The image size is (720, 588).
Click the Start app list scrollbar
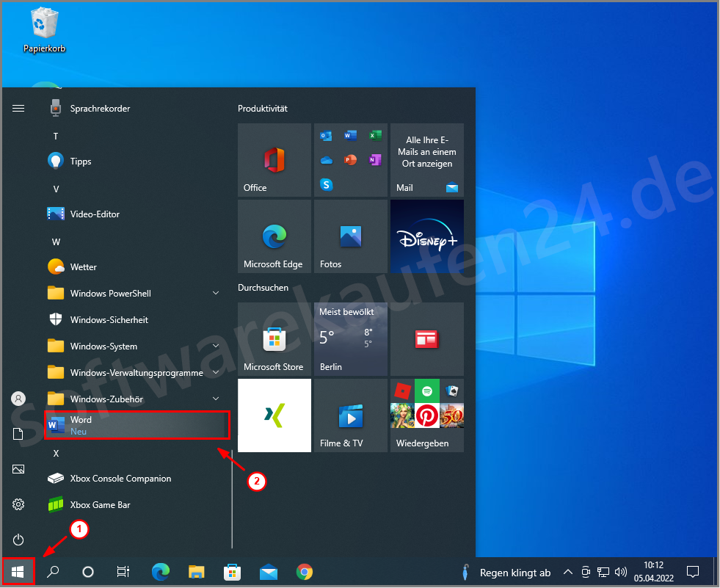[232, 498]
